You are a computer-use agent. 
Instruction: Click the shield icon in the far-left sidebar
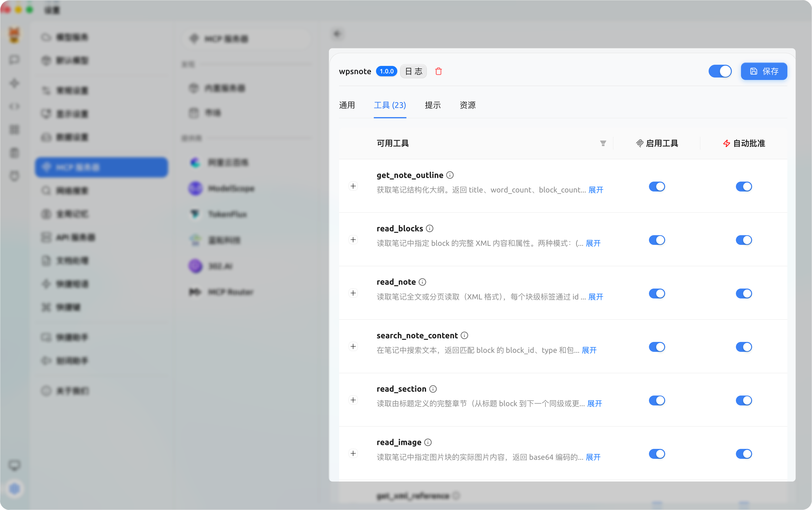pos(14,176)
